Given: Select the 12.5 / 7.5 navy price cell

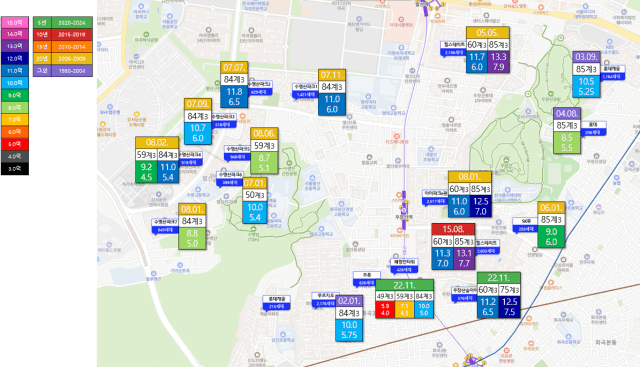Looking at the screenshot, I should pyautogui.click(x=509, y=307).
